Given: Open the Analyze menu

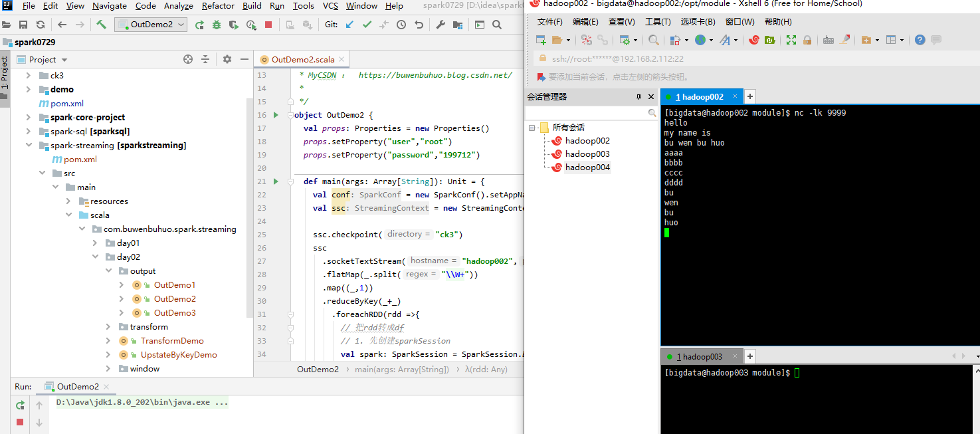Looking at the screenshot, I should [x=178, y=6].
